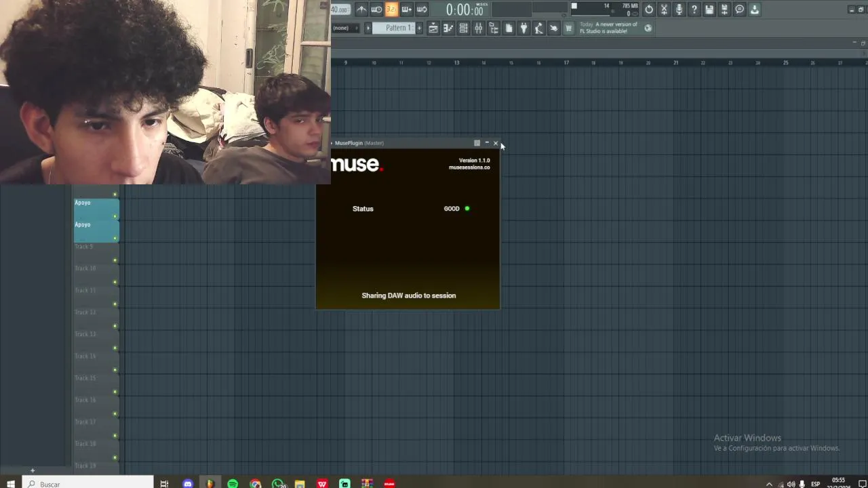Image resolution: width=868 pixels, height=488 pixels.
Task: Click the GOOD status indicator text
Action: click(x=452, y=209)
